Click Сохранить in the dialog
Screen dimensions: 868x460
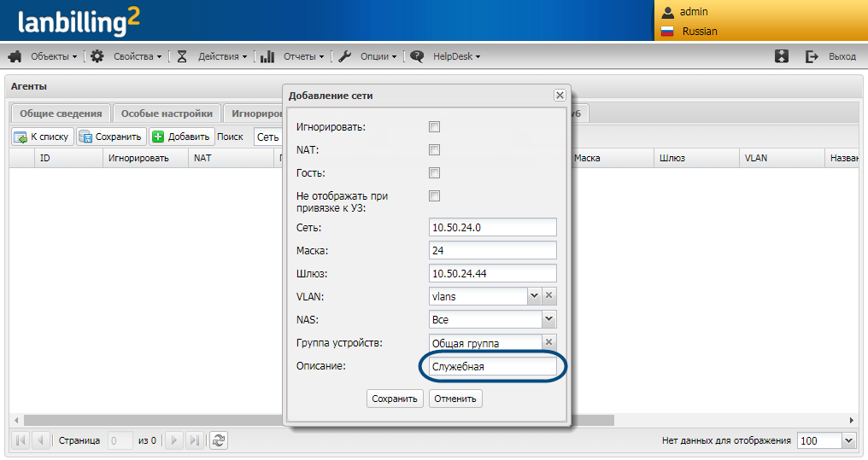click(x=395, y=399)
